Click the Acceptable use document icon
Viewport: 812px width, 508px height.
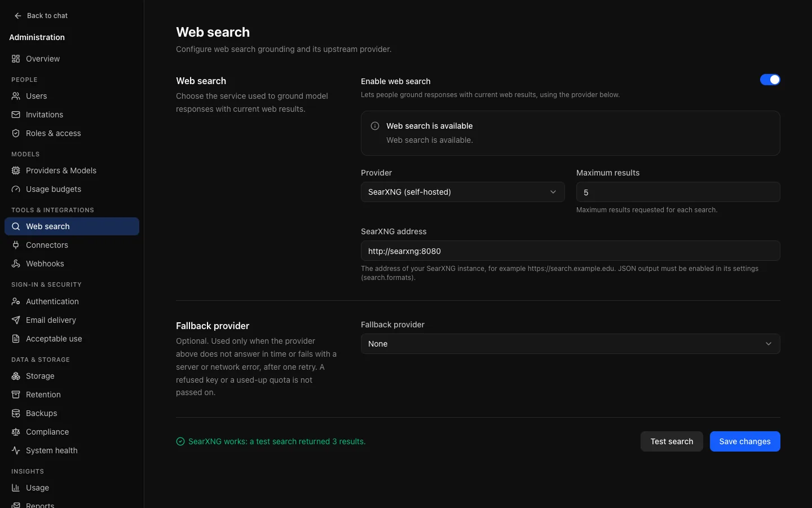pyautogui.click(x=16, y=339)
